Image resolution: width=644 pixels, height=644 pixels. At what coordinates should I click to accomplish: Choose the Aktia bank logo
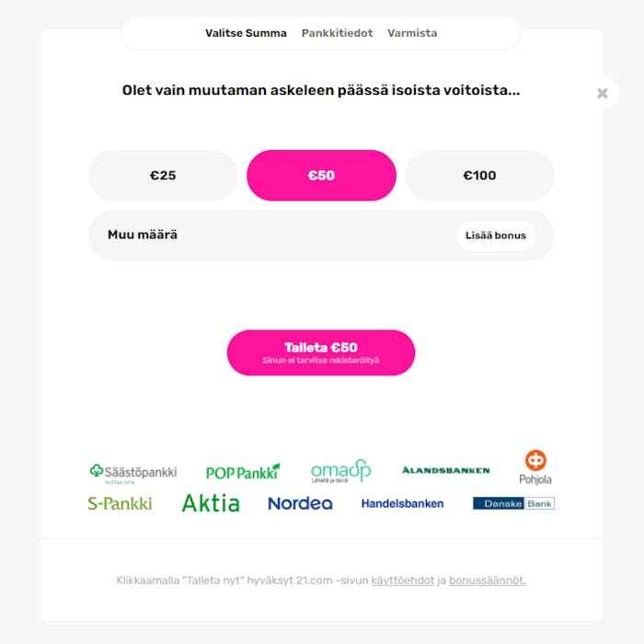[x=211, y=502]
